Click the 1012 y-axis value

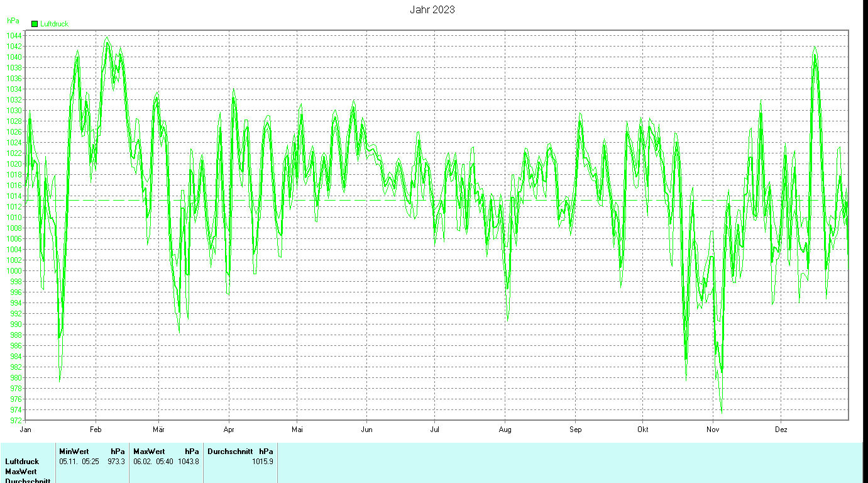coord(15,206)
